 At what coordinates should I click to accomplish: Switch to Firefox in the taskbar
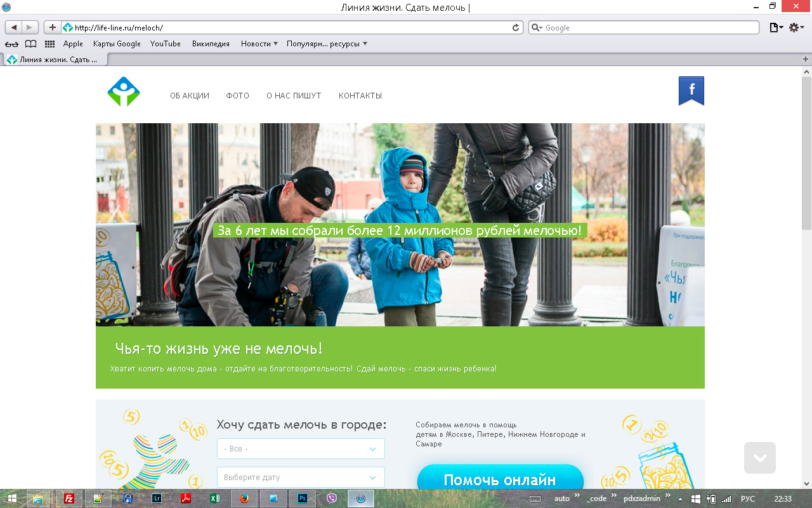pyautogui.click(x=244, y=498)
